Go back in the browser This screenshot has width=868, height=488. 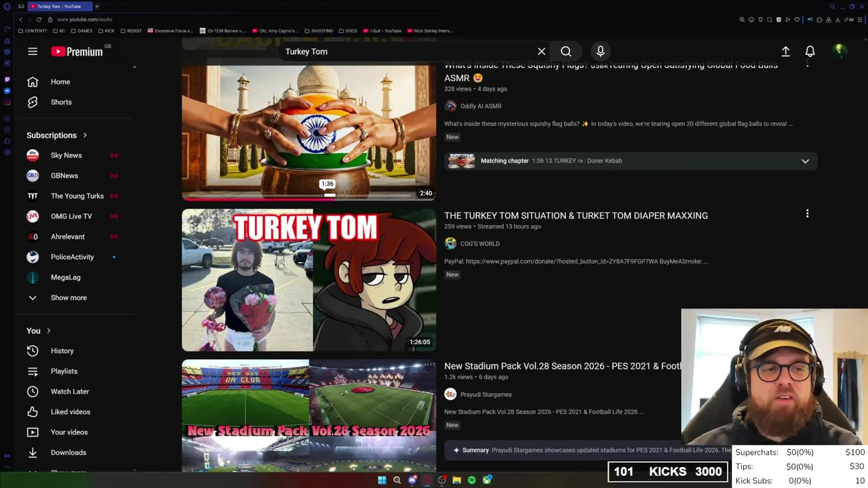pyautogui.click(x=20, y=20)
